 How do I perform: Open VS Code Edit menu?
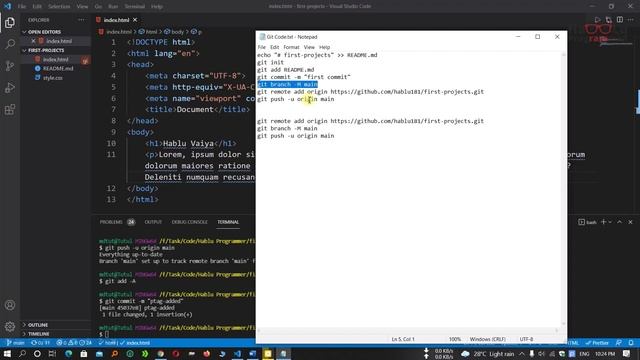coord(37,7)
